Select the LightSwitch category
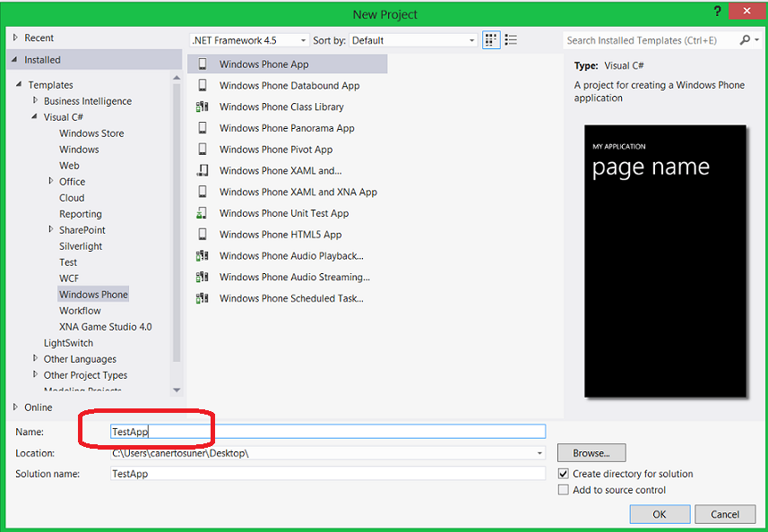The height and width of the screenshot is (532, 768). [68, 343]
